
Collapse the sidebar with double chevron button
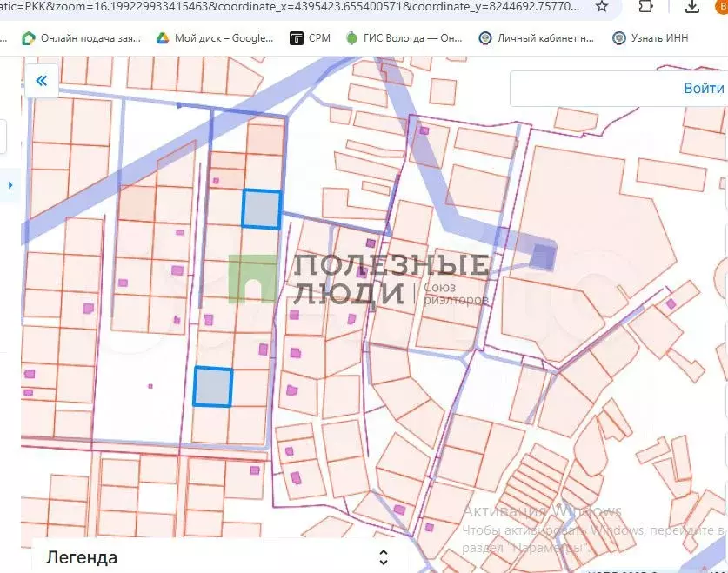point(41,82)
